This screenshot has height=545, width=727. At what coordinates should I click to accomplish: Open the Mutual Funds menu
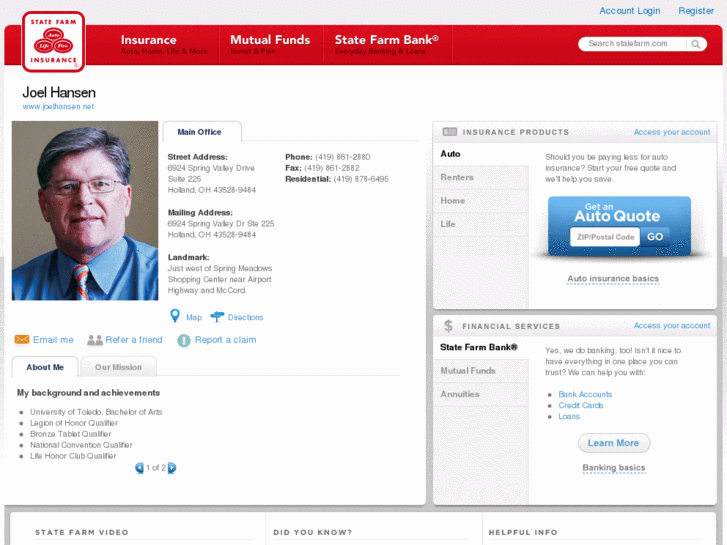(x=270, y=45)
